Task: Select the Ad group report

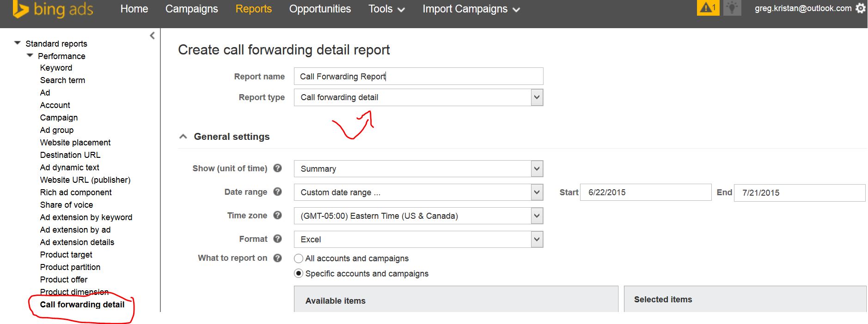Action: [x=57, y=130]
